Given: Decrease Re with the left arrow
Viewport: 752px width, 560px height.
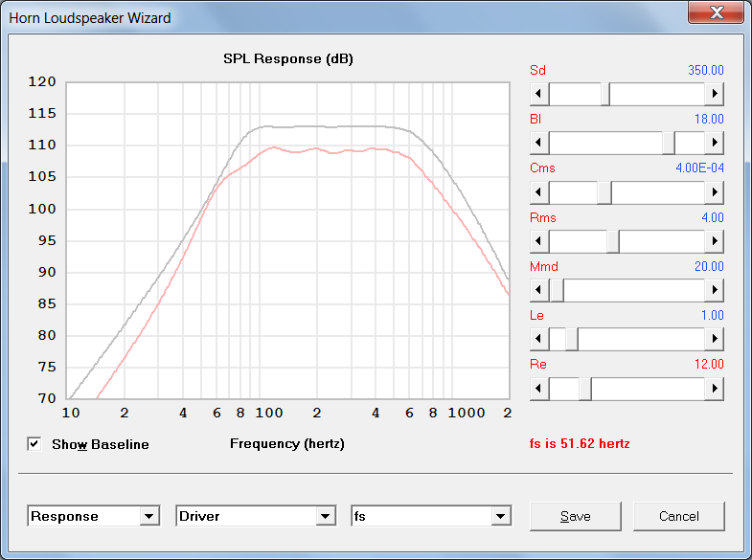Looking at the screenshot, I should tap(539, 388).
